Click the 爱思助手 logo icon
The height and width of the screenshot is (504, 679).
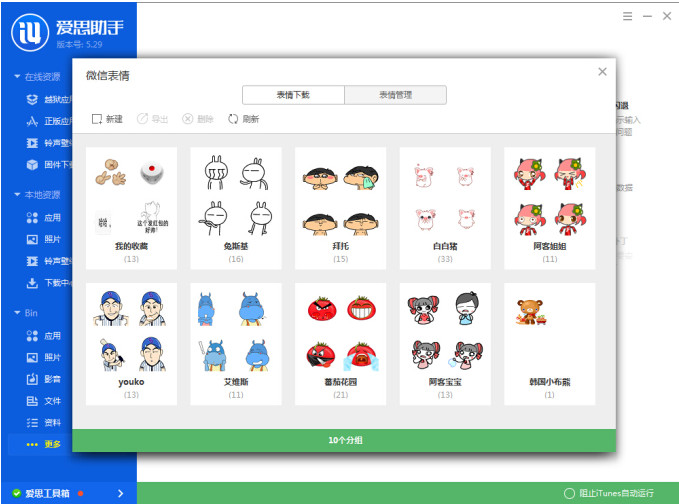32,29
